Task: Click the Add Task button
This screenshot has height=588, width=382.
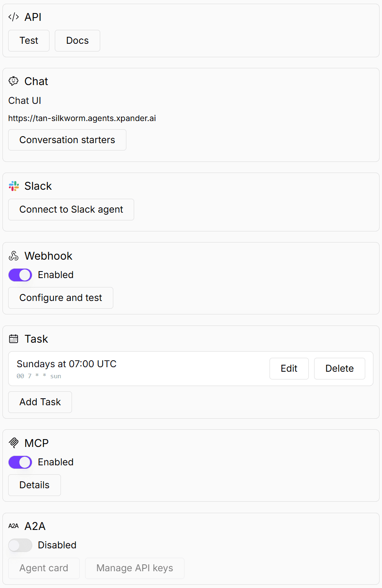Action: pyautogui.click(x=40, y=402)
